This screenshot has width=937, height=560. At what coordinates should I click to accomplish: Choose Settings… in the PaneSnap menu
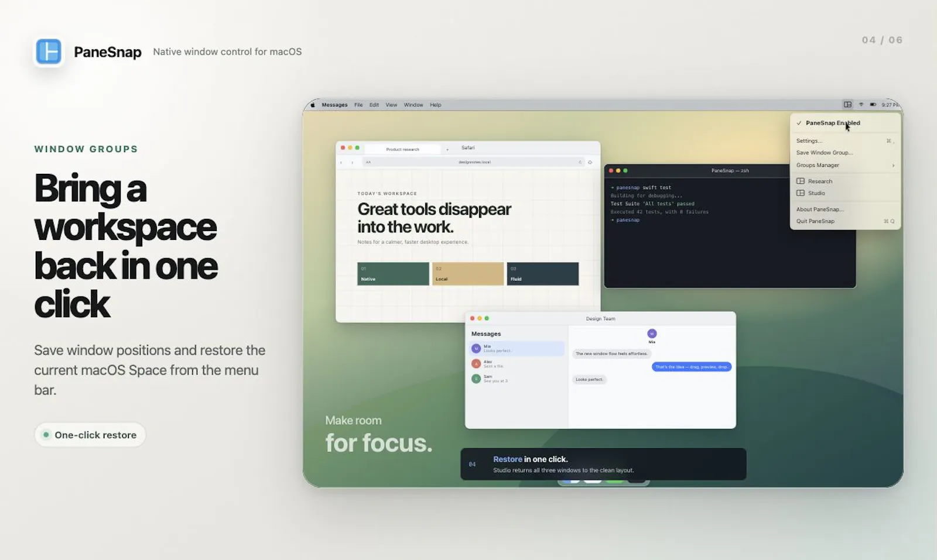[x=845, y=141]
